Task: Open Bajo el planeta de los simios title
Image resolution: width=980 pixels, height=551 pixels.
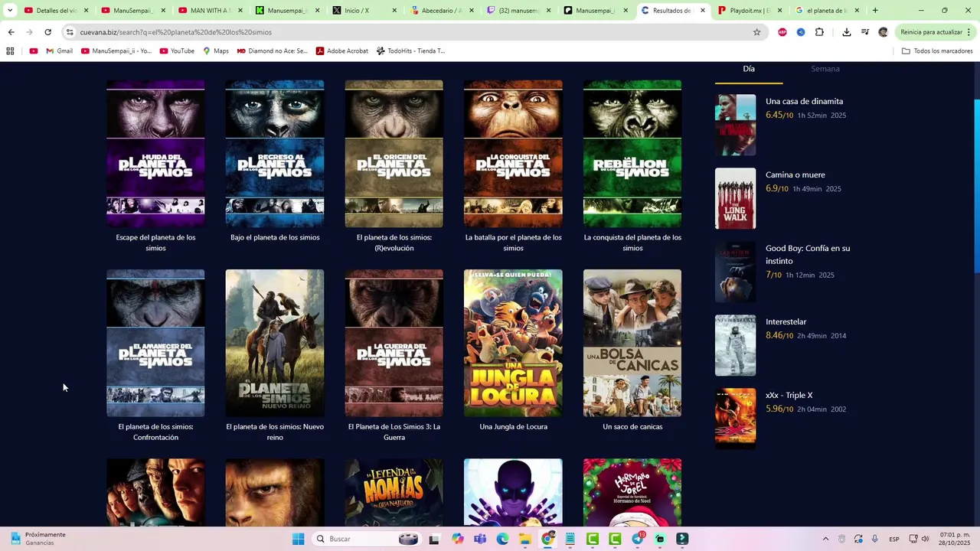Action: [x=275, y=237]
